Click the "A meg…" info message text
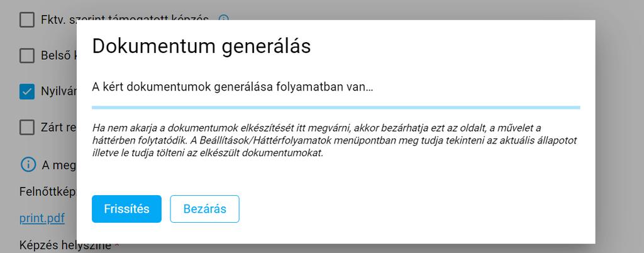The width and height of the screenshot is (644, 253). [59, 165]
